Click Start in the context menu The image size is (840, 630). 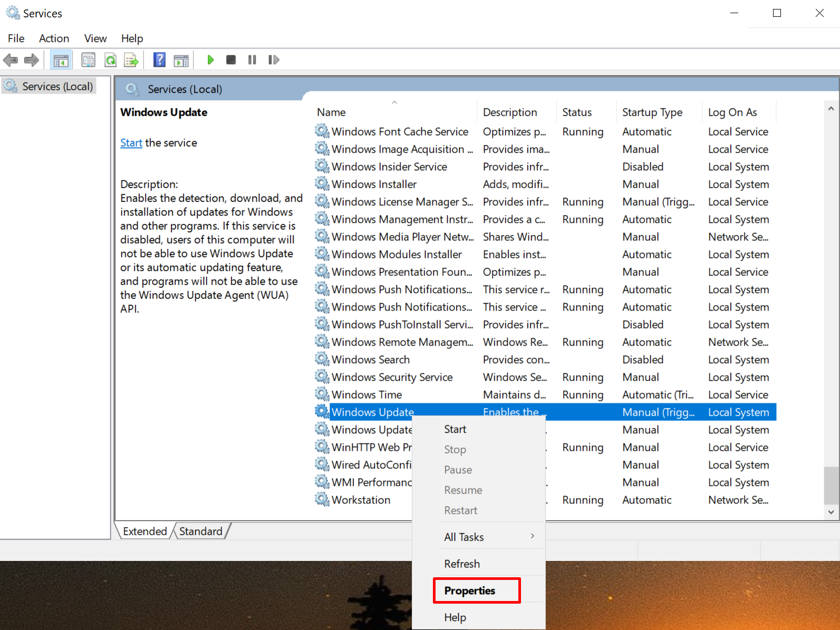[x=455, y=429]
